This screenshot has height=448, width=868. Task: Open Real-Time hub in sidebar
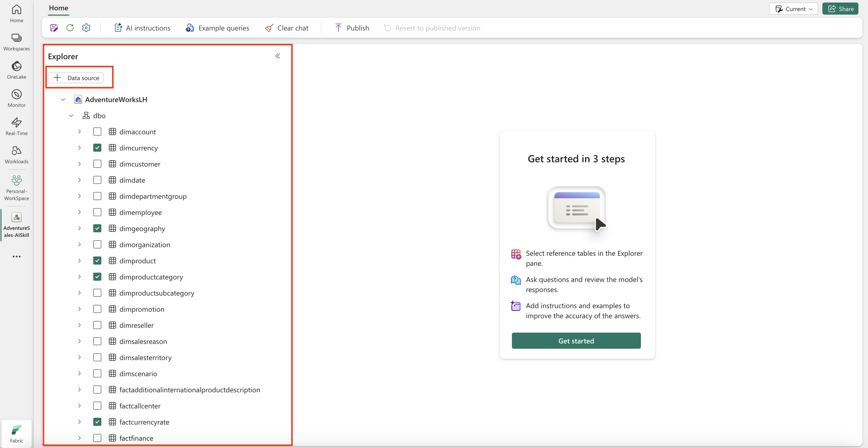(17, 126)
